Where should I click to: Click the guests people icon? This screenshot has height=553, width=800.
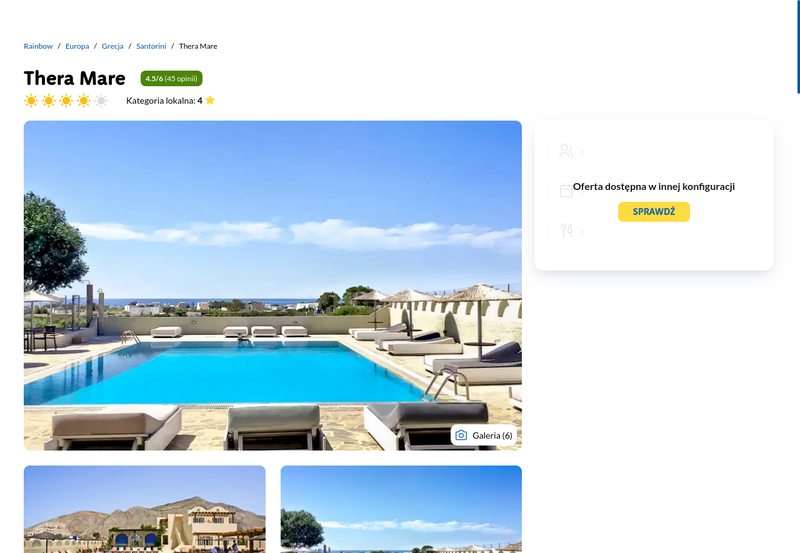pos(566,150)
